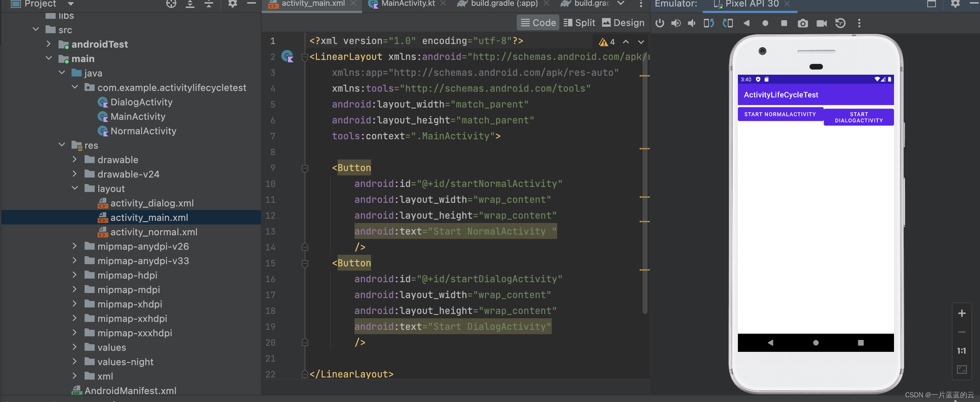Click select opened file target icon
980x402 pixels.
pos(171,4)
